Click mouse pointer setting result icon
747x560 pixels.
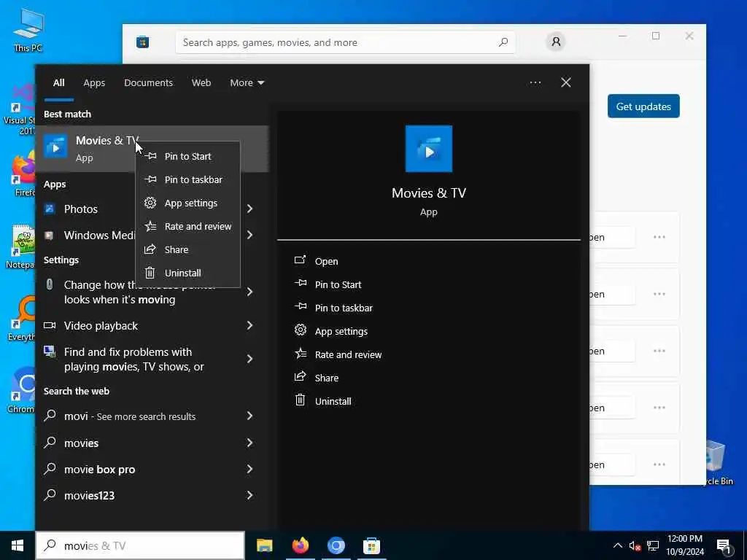(49, 284)
